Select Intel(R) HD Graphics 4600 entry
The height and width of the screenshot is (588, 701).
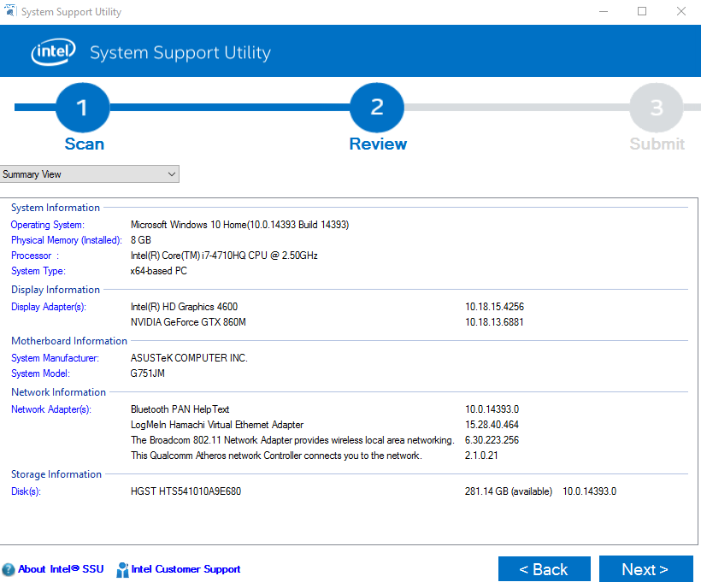click(184, 307)
